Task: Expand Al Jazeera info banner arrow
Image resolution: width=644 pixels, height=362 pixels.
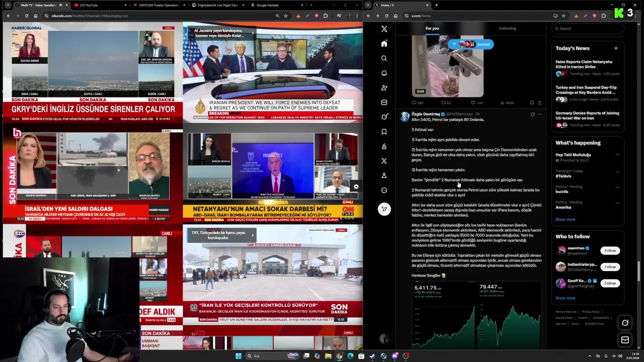Action: coord(253,33)
